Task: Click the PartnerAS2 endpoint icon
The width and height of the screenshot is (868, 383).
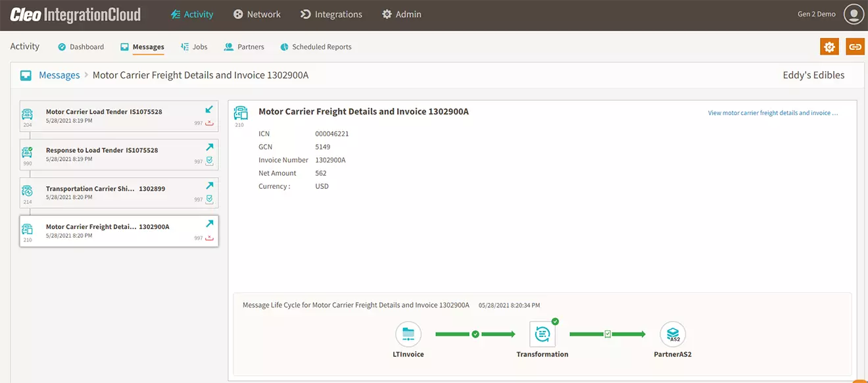Action: (673, 334)
